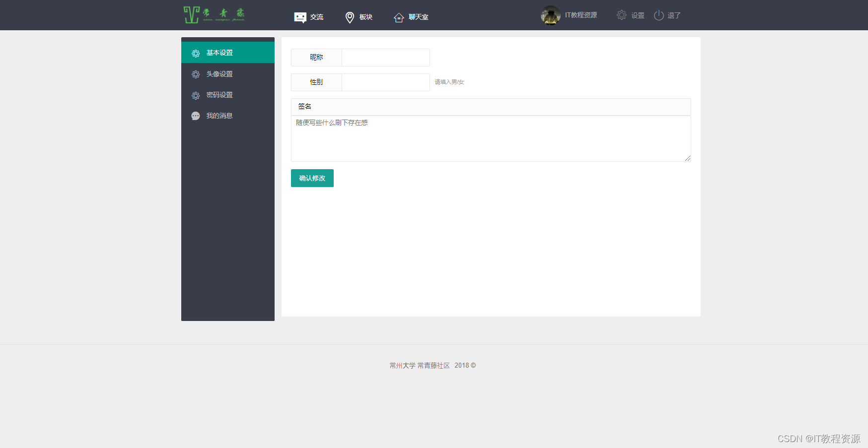Click gear icon beside 基本设置
The image size is (868, 448).
(x=196, y=53)
